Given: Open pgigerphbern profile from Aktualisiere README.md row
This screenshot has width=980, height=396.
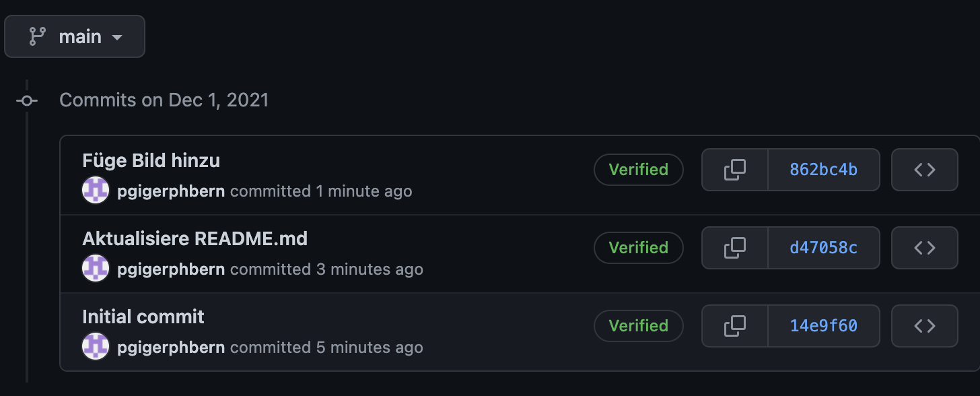Looking at the screenshot, I should click(171, 269).
